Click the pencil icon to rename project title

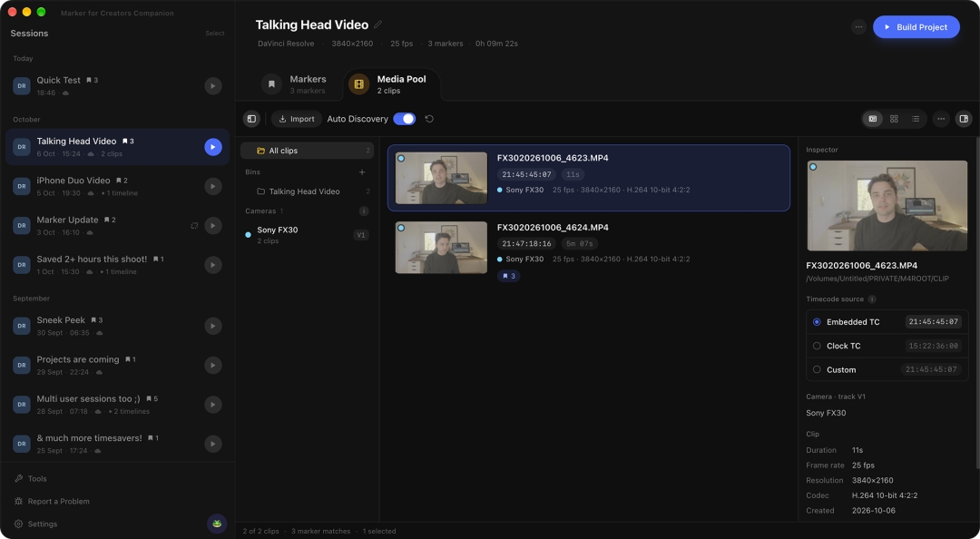click(x=377, y=25)
